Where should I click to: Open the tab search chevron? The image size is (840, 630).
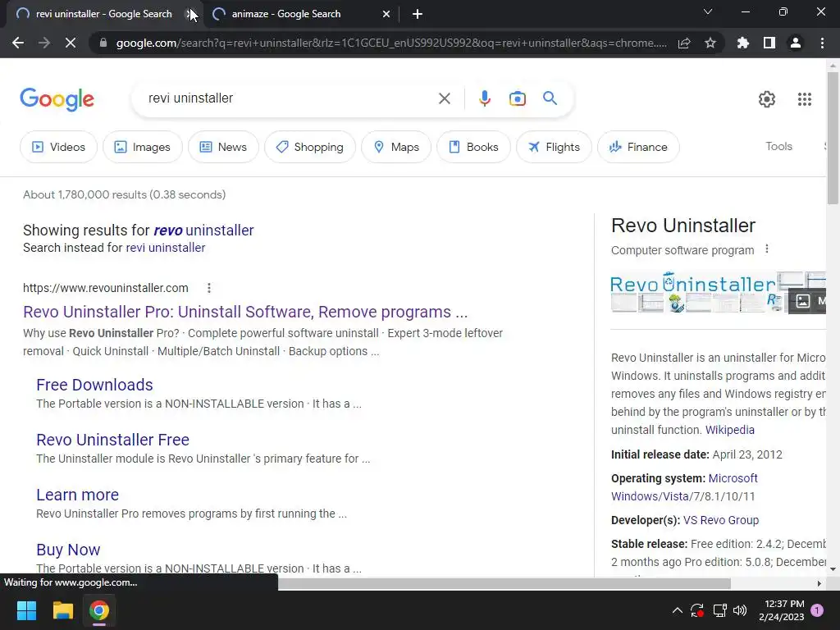708,11
